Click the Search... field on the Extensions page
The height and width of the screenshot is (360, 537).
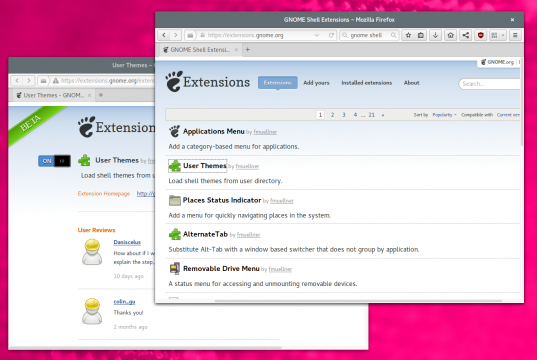(x=489, y=84)
